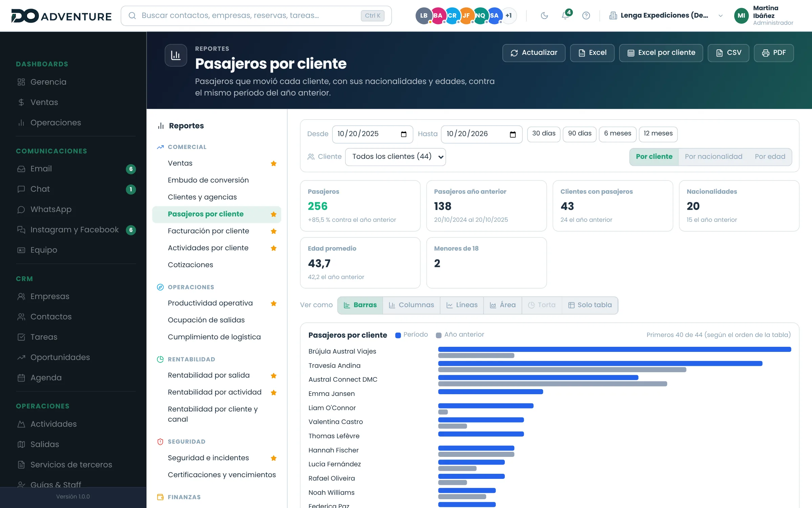Image resolution: width=812 pixels, height=508 pixels.
Task: Unstar the Productividad operativa favorite
Action: tap(274, 303)
